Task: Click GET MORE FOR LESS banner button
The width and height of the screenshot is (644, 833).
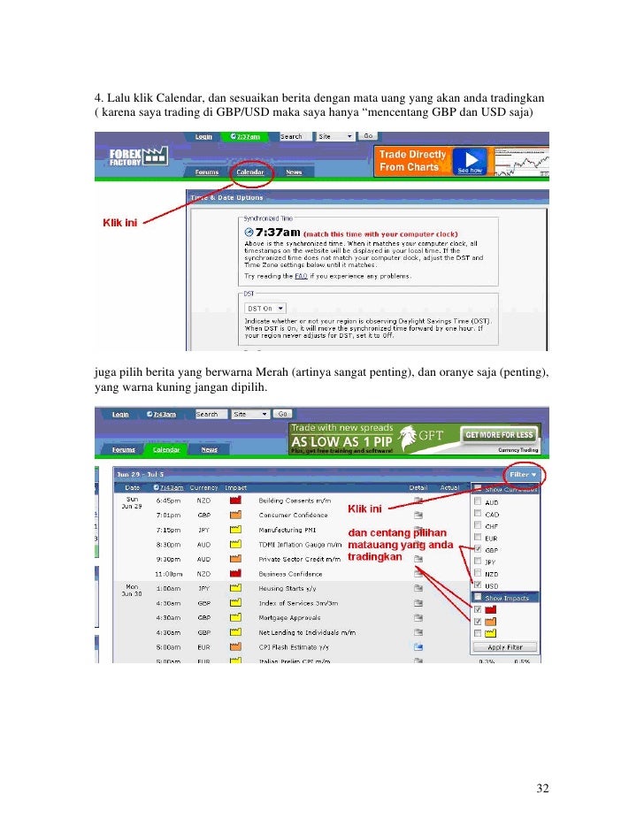Action: 499,434
